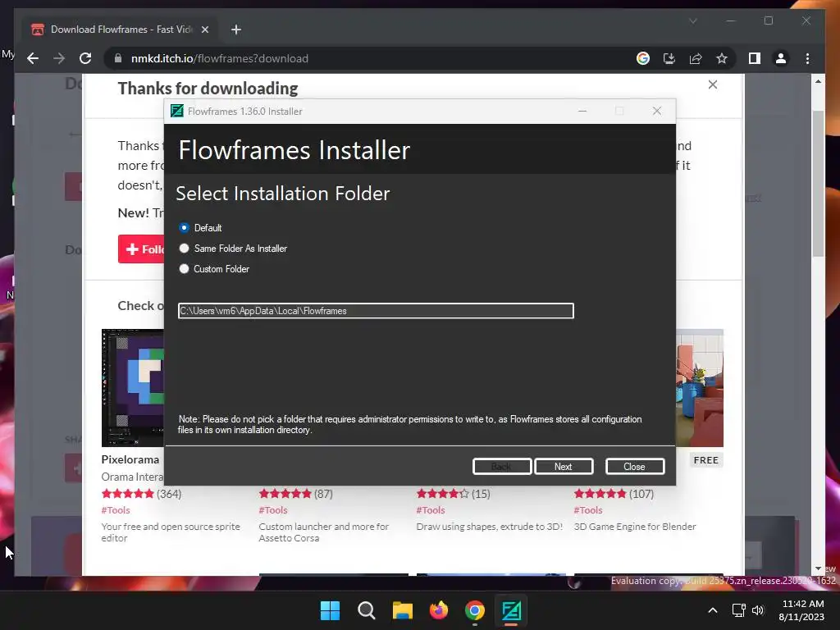Go forward in Chrome browser
This screenshot has height=630, width=840.
click(x=59, y=58)
